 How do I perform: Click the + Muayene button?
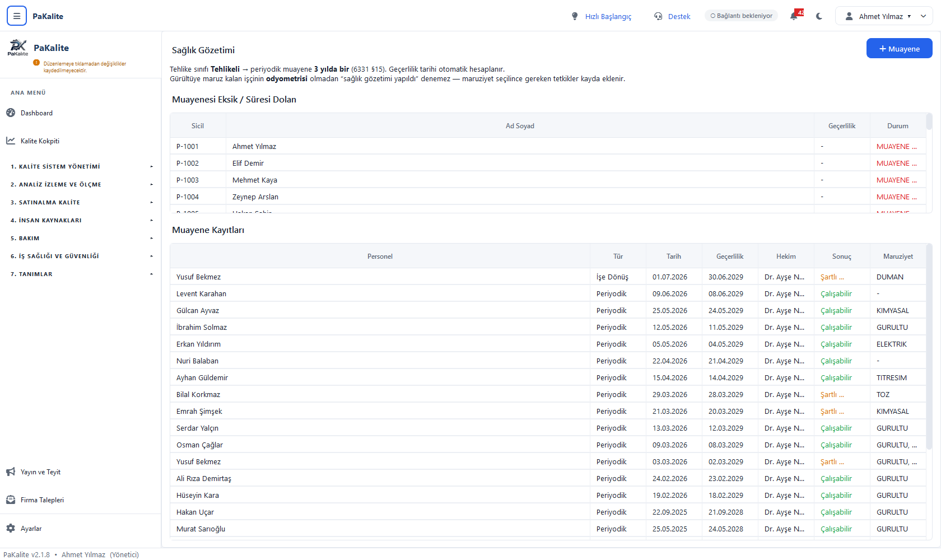(x=899, y=49)
